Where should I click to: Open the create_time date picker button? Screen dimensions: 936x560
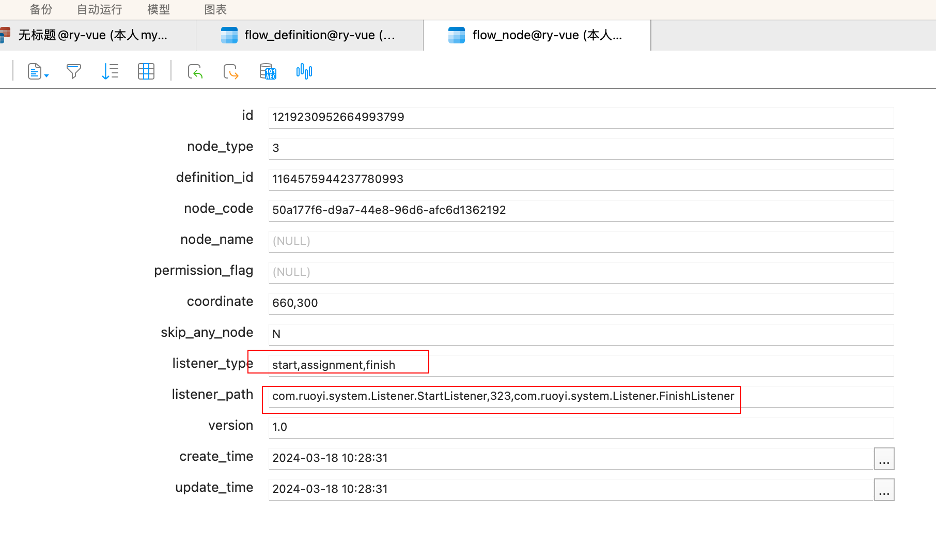click(884, 459)
